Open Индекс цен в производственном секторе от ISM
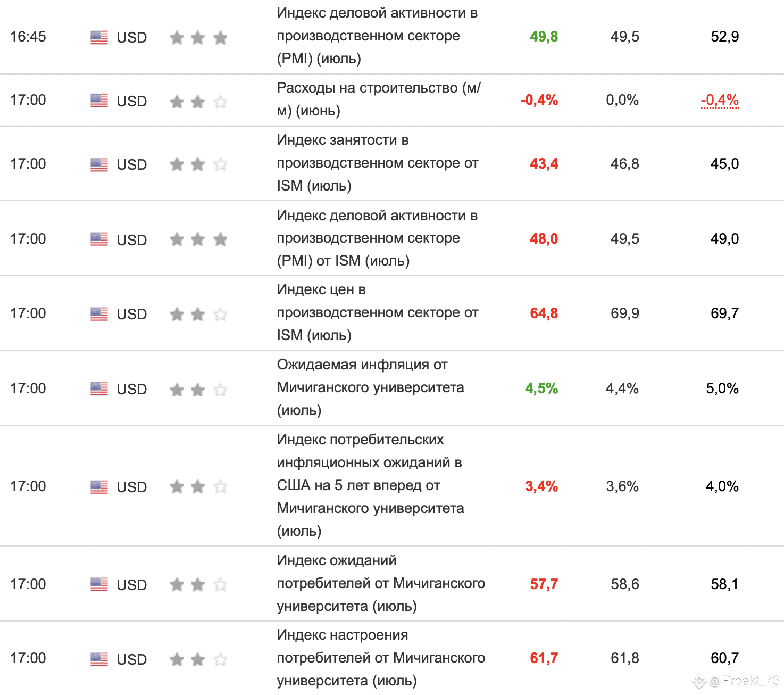 (378, 312)
